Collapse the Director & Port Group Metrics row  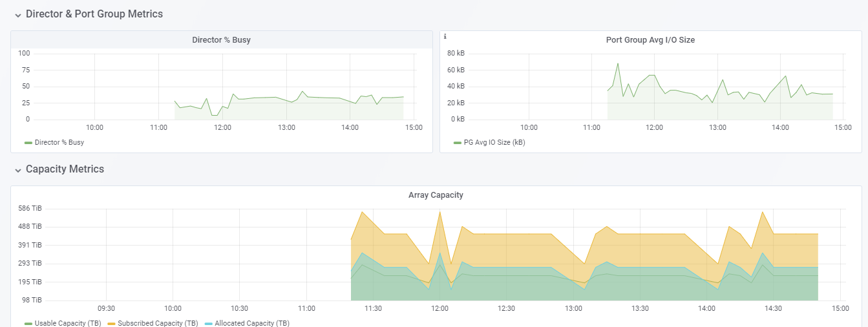pos(18,14)
